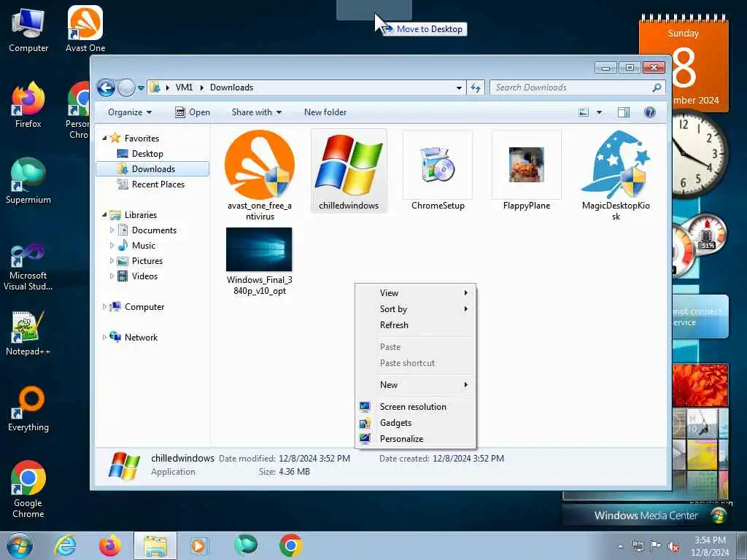This screenshot has height=560, width=747.
Task: Select Network in the navigation pane
Action: (x=141, y=337)
